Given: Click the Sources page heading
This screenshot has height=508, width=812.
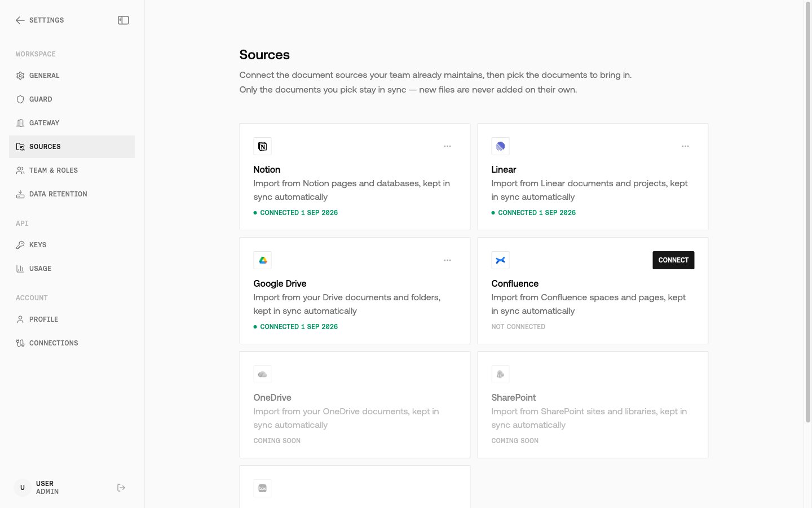Looking at the screenshot, I should 264,55.
